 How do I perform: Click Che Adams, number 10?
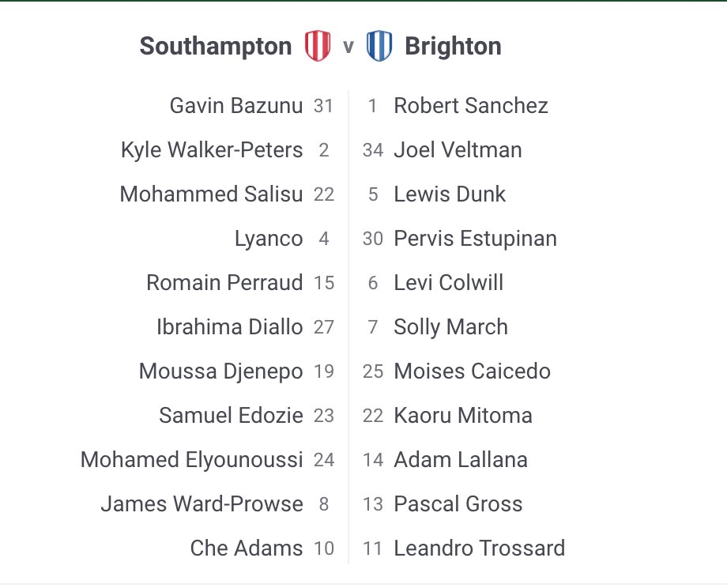pos(247,548)
